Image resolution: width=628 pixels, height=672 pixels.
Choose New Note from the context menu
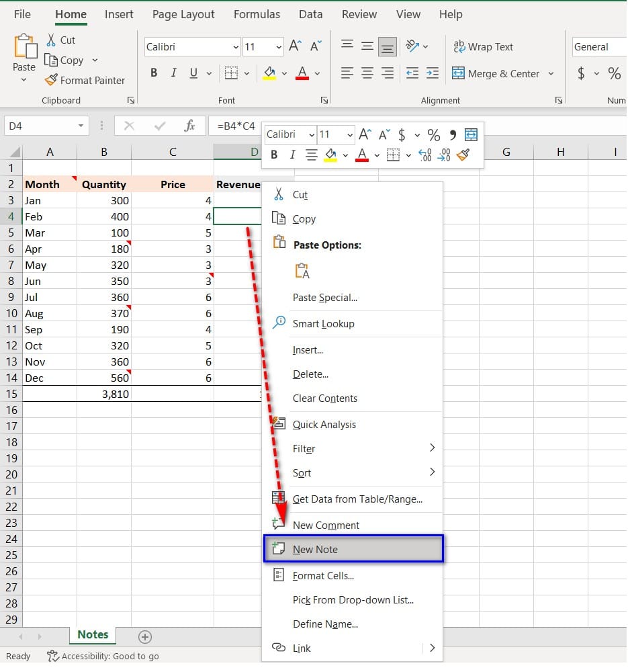353,548
